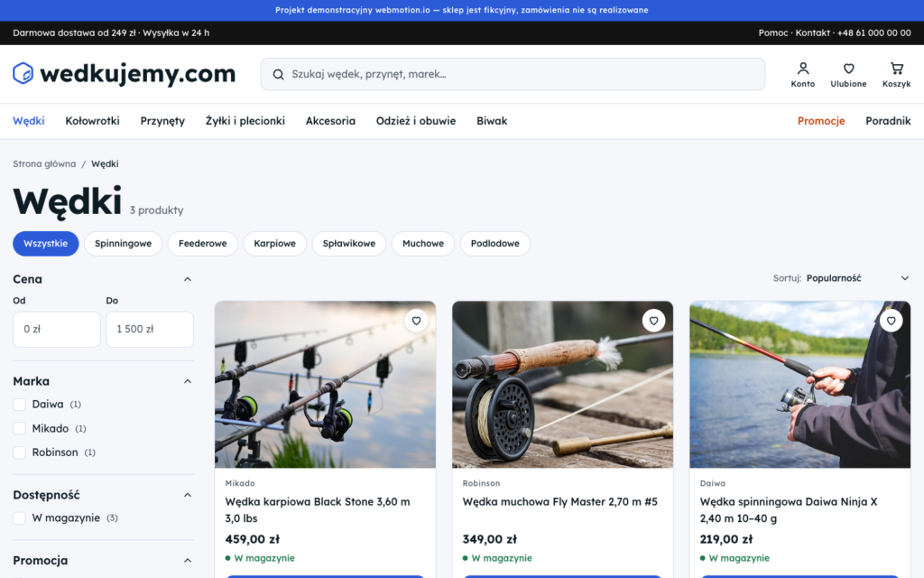Tick the Daiwa brand checkbox
The width and height of the screenshot is (924, 578).
(x=20, y=405)
